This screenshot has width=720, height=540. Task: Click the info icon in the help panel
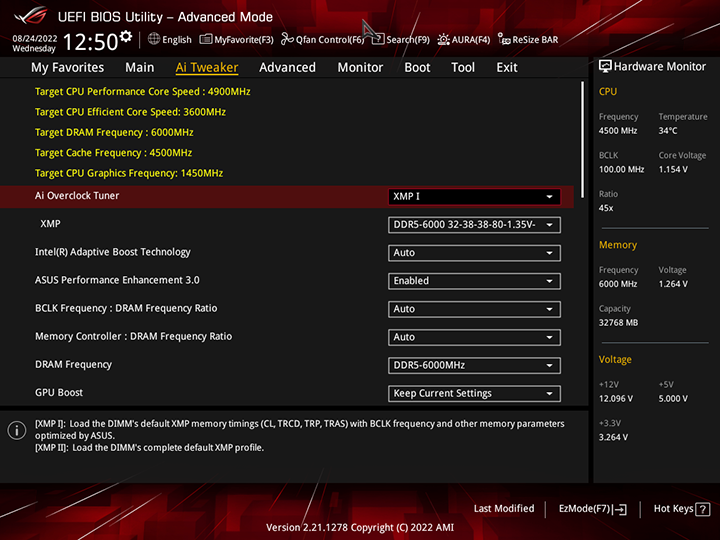[x=16, y=430]
